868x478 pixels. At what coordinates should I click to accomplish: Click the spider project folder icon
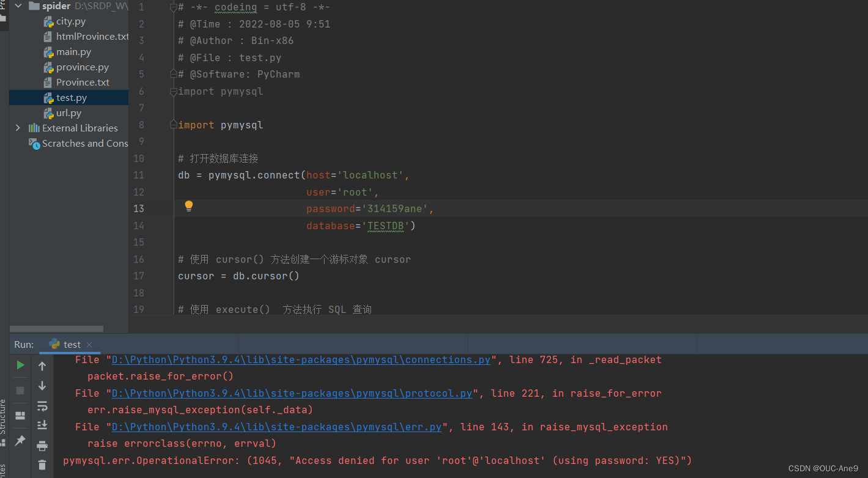tap(34, 6)
